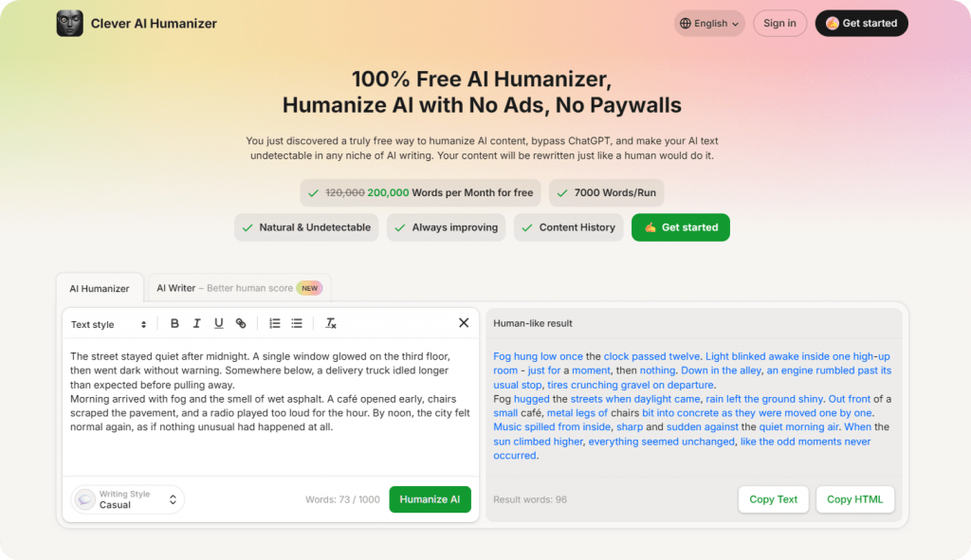Open the English language selector
Image resolution: width=971 pixels, height=560 pixels.
point(709,24)
